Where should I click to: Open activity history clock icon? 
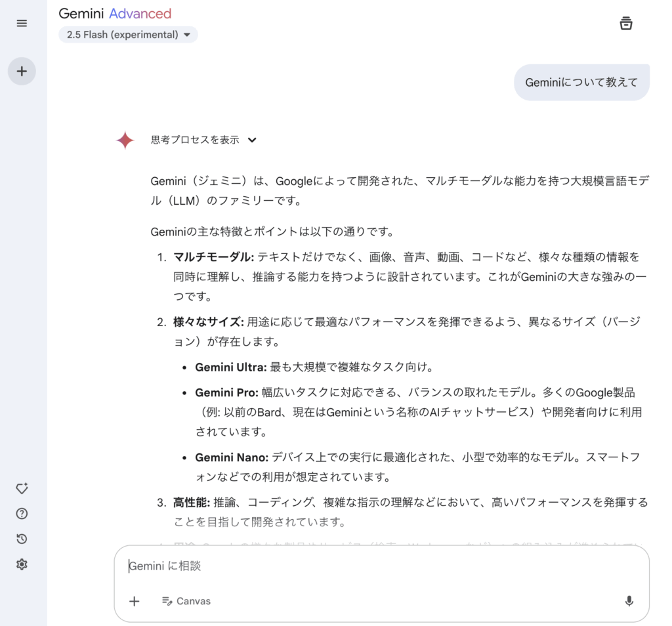coord(22,539)
